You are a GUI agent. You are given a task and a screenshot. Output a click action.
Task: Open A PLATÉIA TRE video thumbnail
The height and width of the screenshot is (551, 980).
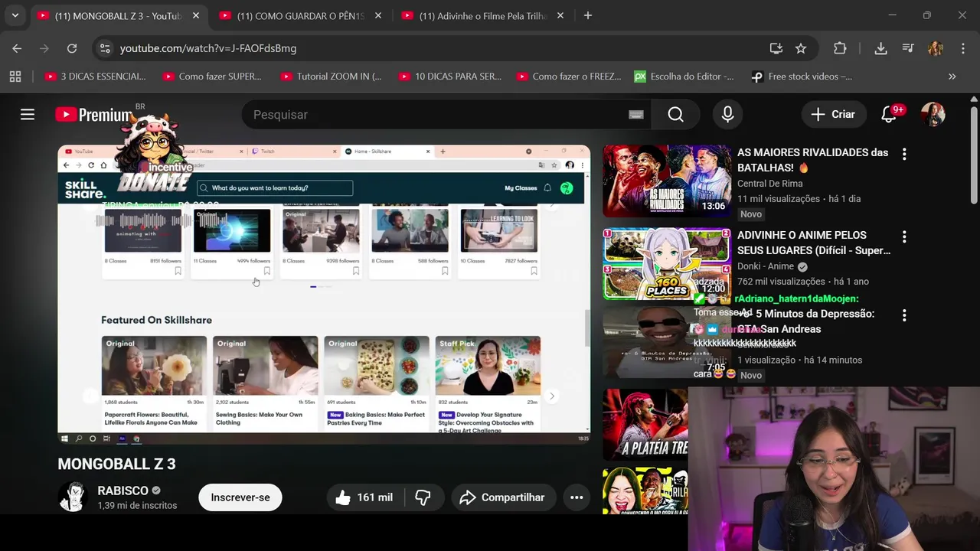[x=645, y=425]
